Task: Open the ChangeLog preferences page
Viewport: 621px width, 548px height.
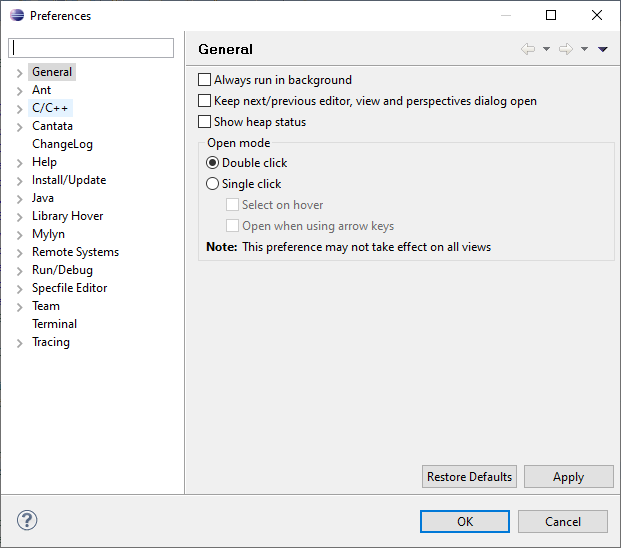Action: coord(62,144)
